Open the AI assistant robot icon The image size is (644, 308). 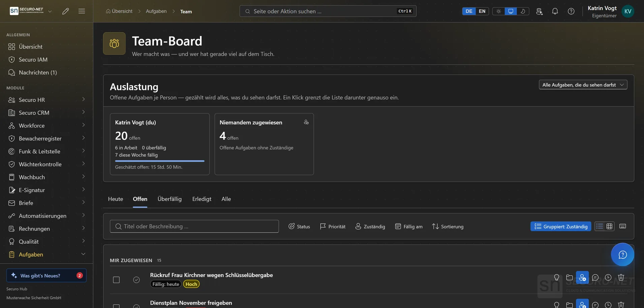[539, 11]
